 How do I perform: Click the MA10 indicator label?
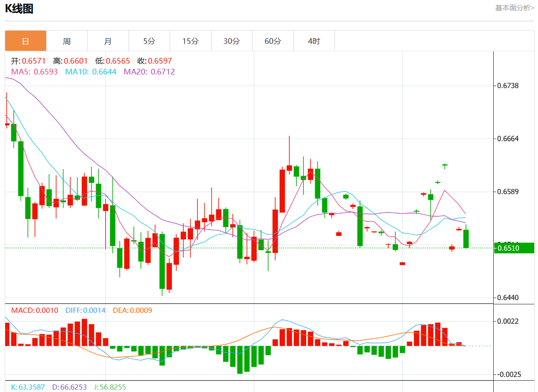tap(90, 72)
